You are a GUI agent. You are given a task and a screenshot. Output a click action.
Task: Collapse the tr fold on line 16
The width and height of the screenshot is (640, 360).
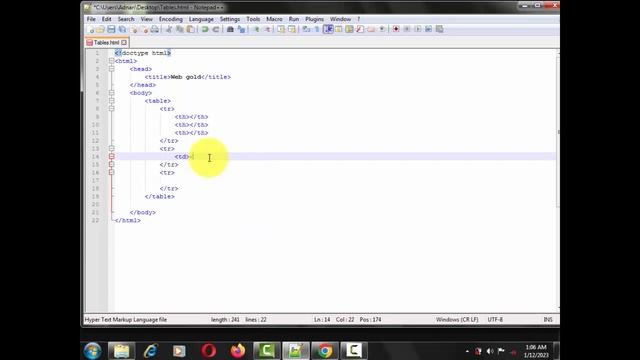[111, 172]
